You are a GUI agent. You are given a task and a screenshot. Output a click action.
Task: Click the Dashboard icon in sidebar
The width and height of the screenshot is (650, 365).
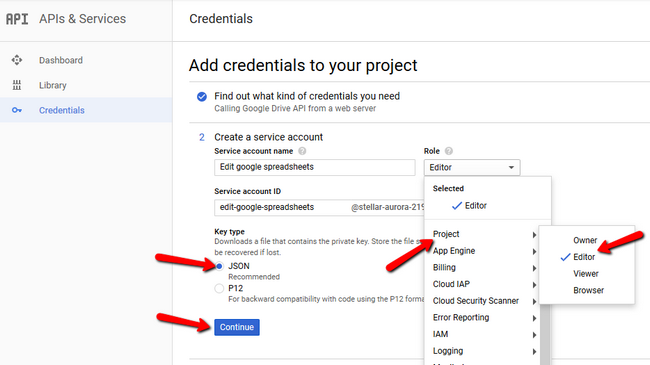(x=17, y=60)
